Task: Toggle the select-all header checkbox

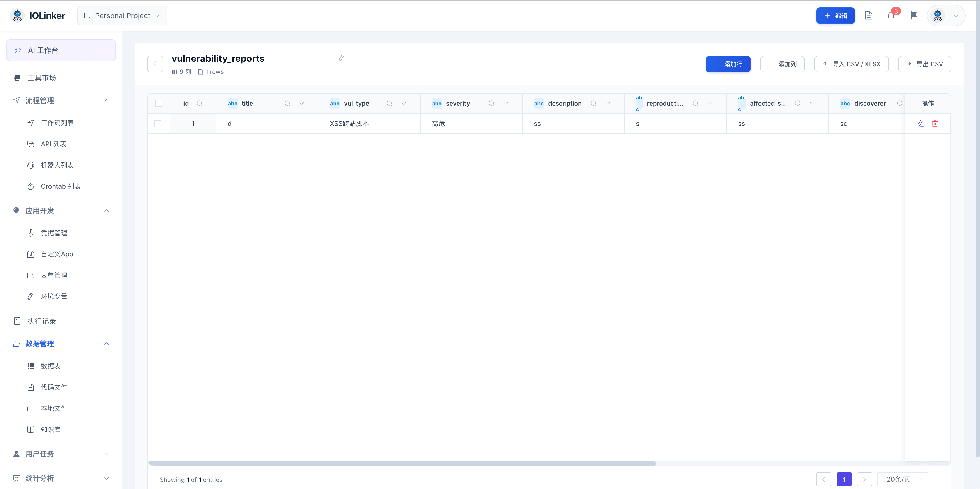Action: click(x=159, y=103)
